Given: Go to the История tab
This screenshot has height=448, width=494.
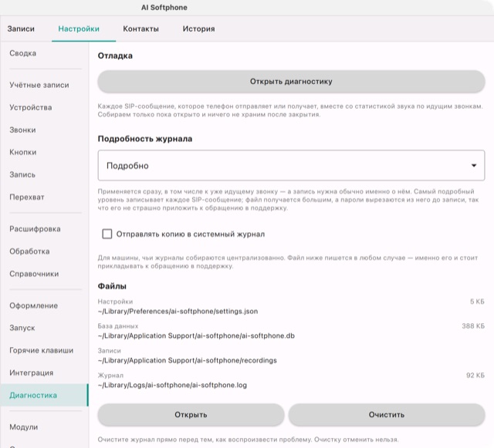Looking at the screenshot, I should coord(199,29).
